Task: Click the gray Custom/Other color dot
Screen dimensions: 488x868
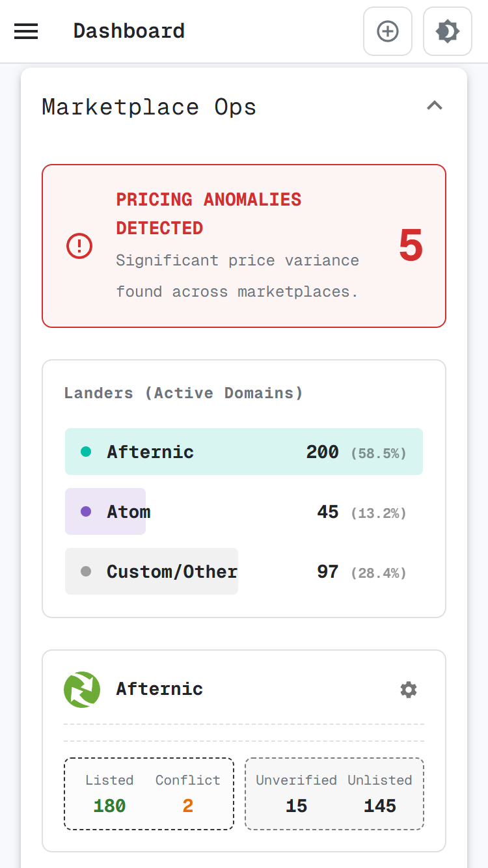Action: 86,571
